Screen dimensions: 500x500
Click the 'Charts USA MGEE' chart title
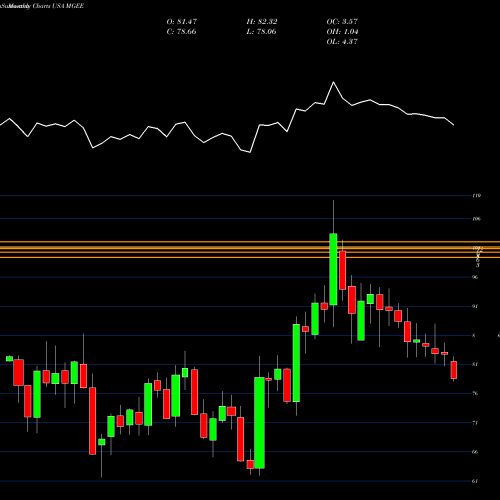58,6
